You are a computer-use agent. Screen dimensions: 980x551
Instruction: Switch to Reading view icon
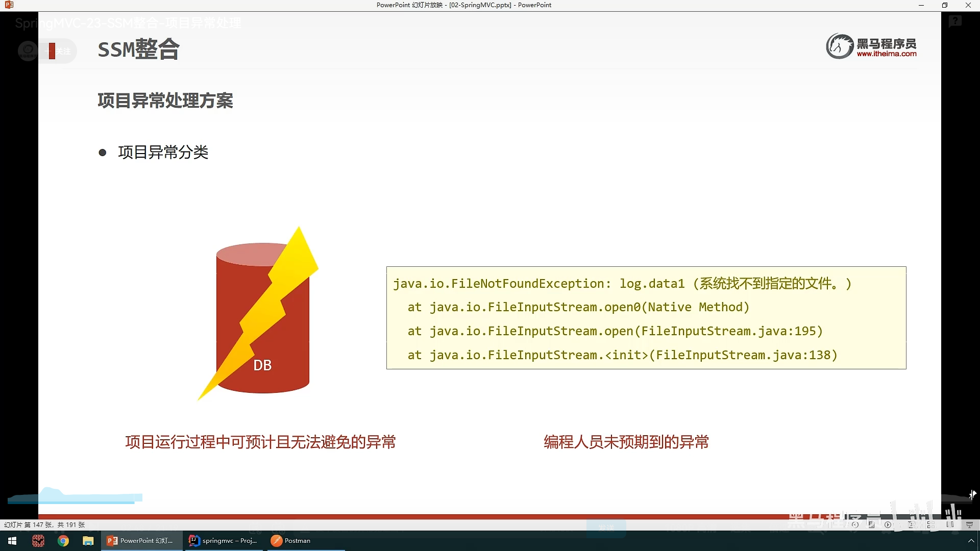coord(950,524)
